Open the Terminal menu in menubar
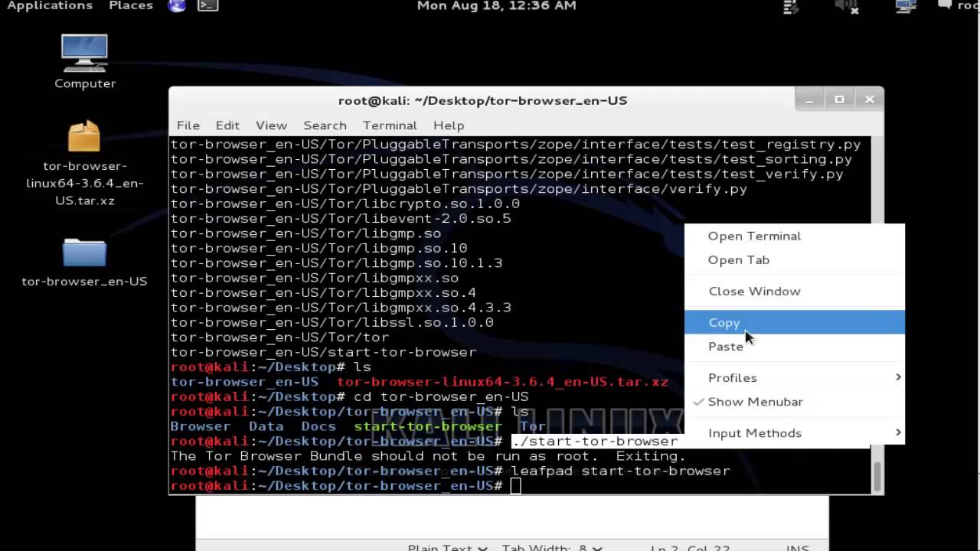Image resolution: width=980 pixels, height=551 pixels. pyautogui.click(x=390, y=126)
